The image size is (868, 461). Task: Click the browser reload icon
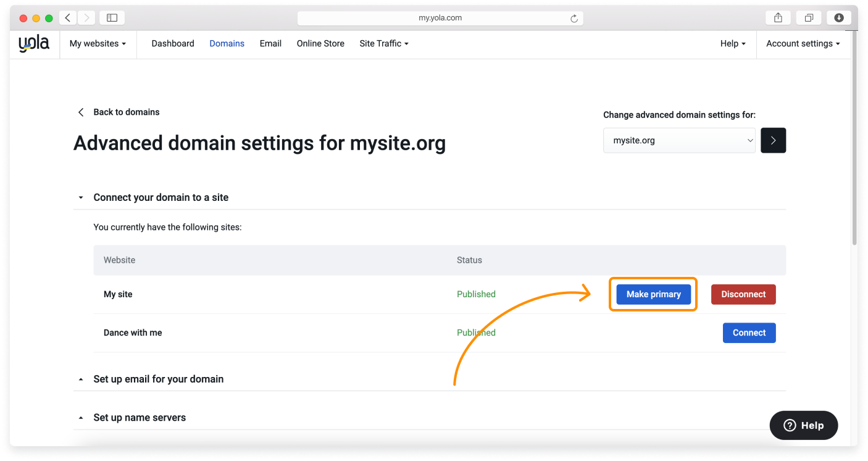pos(575,17)
